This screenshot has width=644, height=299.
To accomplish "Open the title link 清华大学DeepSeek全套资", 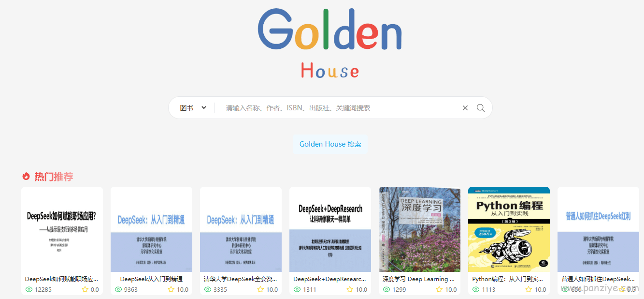I will [241, 279].
